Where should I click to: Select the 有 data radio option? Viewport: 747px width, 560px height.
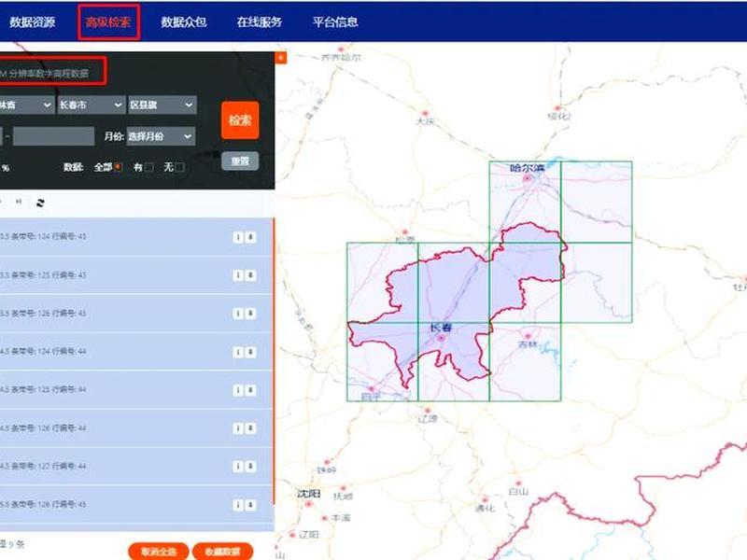(x=149, y=167)
